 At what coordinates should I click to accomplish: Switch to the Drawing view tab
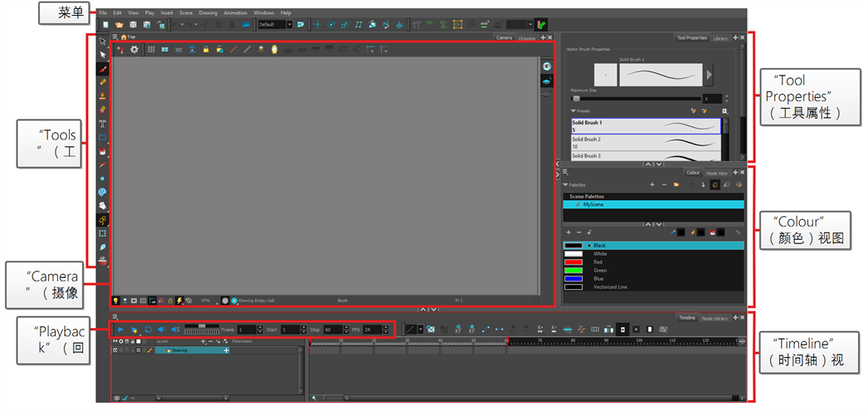527,38
